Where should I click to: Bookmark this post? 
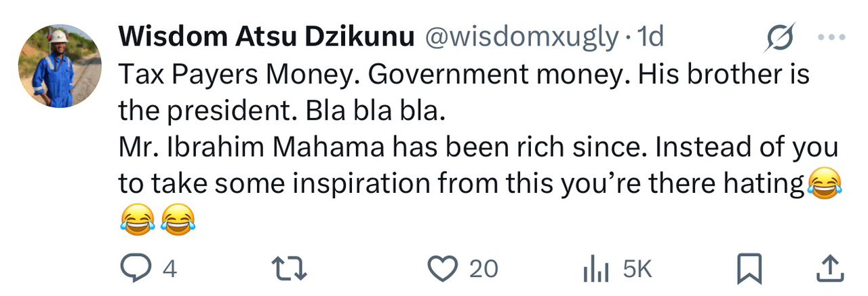(749, 270)
